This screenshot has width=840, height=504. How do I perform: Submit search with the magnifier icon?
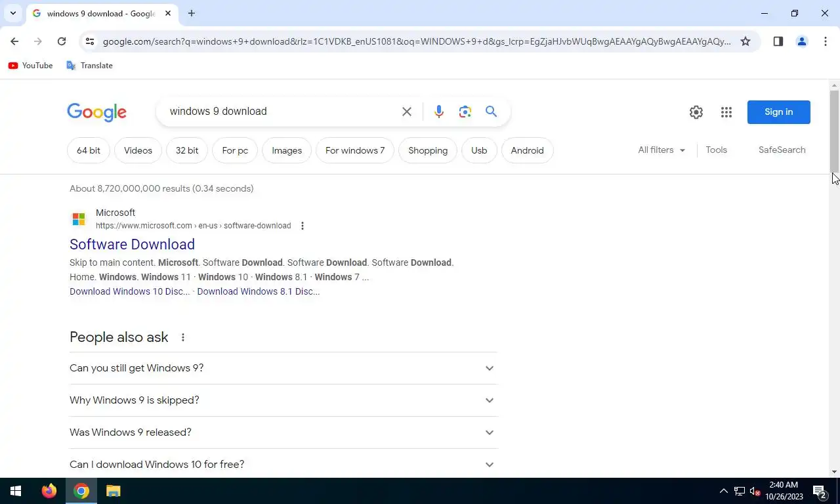(492, 112)
